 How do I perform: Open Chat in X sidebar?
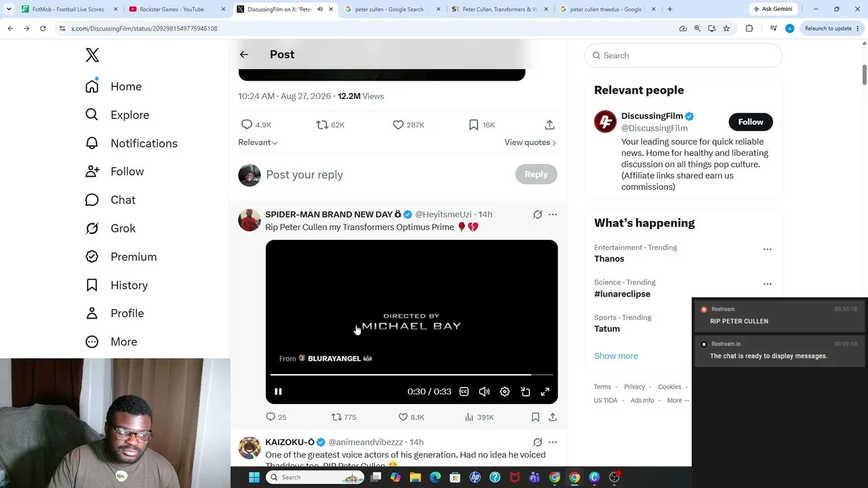click(111, 200)
